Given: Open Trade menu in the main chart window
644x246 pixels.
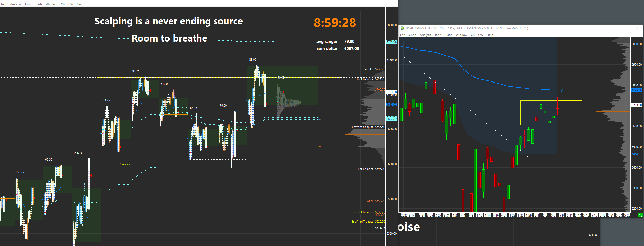Looking at the screenshot, I should [x=39, y=4].
